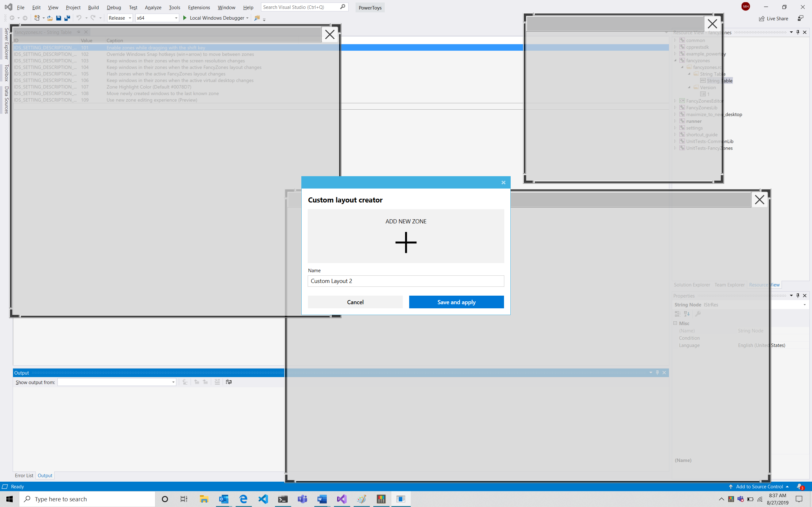This screenshot has width=812, height=507.
Task: Click the Properties panel icon
Action: tap(698, 314)
